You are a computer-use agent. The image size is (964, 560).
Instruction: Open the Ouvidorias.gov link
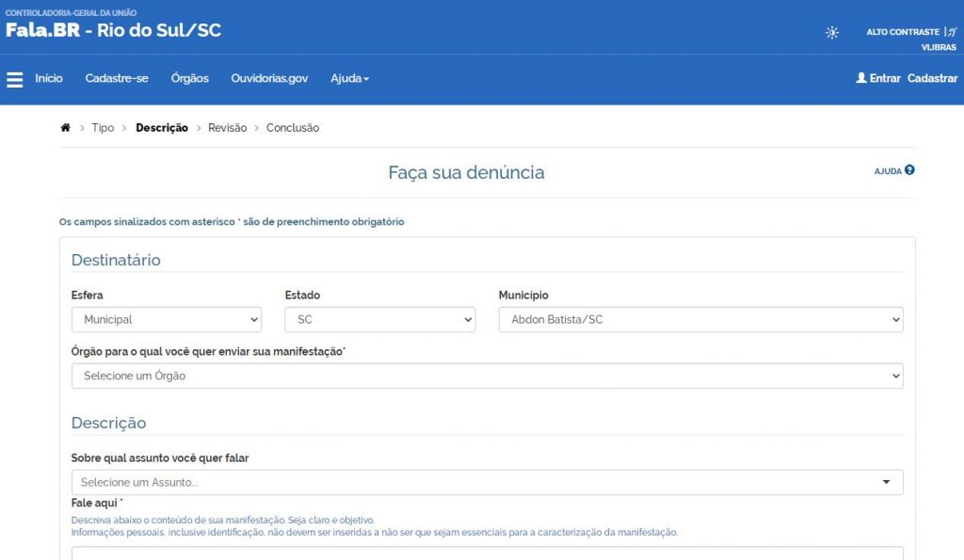click(x=269, y=79)
